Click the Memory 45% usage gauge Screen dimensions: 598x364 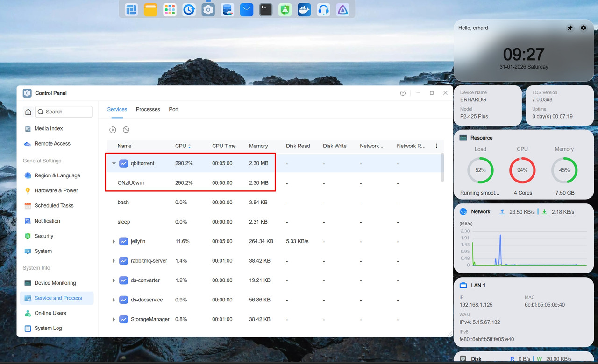[564, 170]
